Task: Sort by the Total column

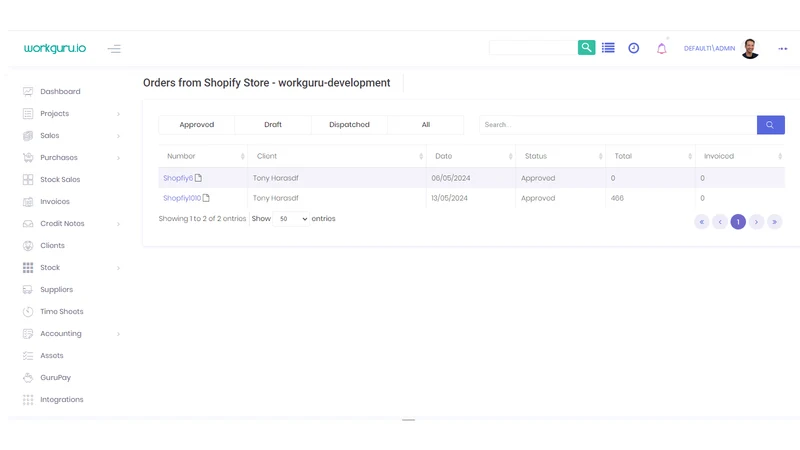Action: click(x=651, y=156)
